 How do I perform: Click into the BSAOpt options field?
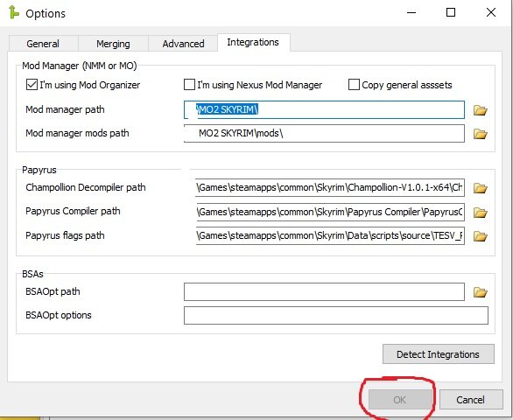[336, 315]
